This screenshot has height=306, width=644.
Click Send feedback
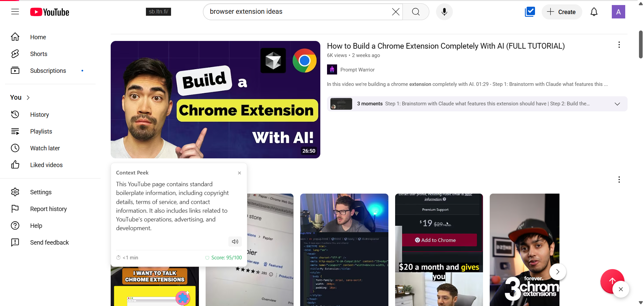50,242
